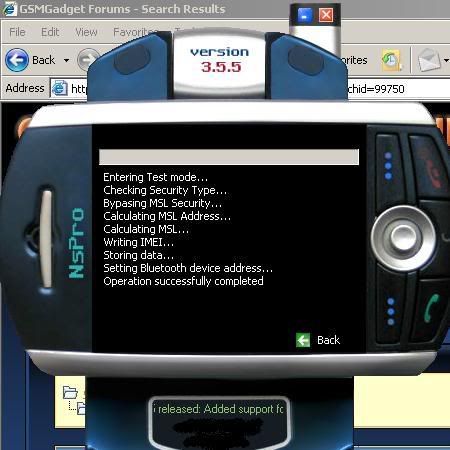
Task: Click the browser address bar field
Action: coord(250,89)
